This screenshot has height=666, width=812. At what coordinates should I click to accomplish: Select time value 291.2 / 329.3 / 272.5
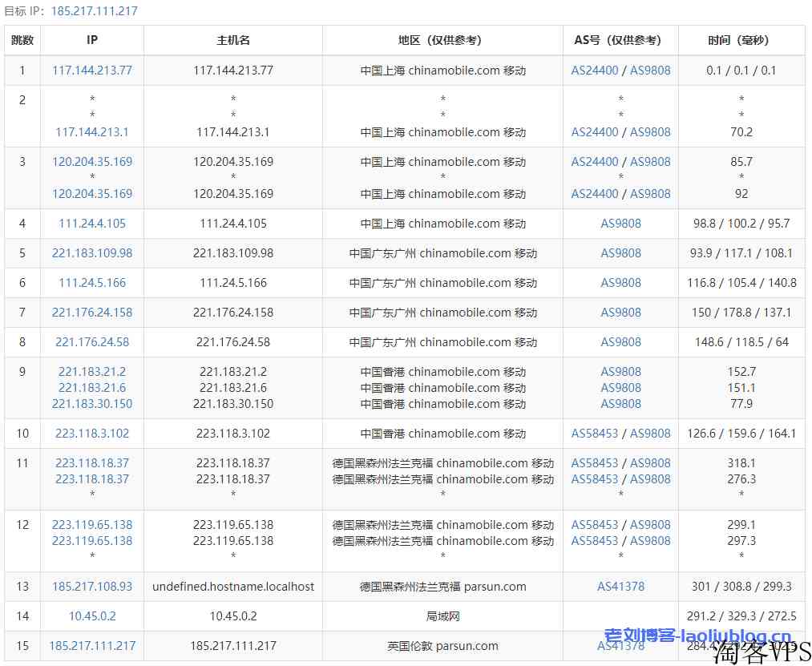point(741,616)
